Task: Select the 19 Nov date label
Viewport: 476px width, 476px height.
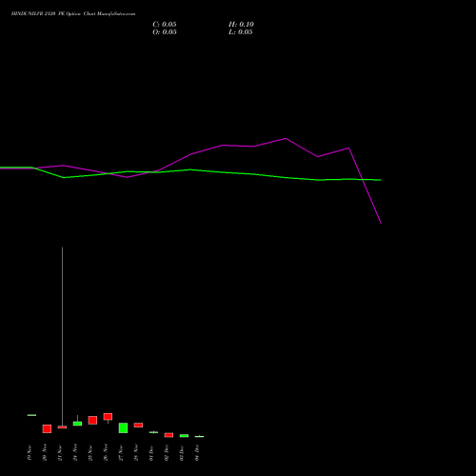Action: coord(30,453)
